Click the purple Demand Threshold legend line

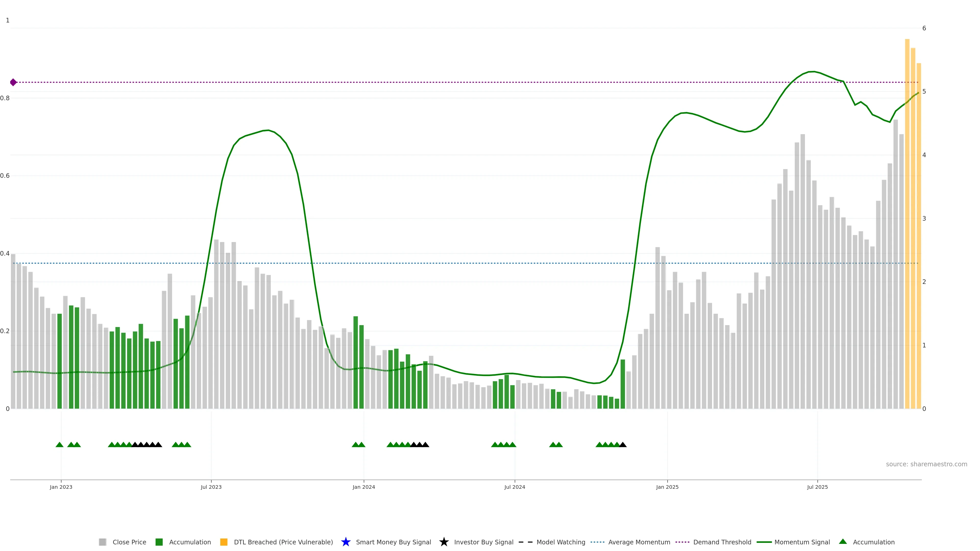pyautogui.click(x=682, y=542)
